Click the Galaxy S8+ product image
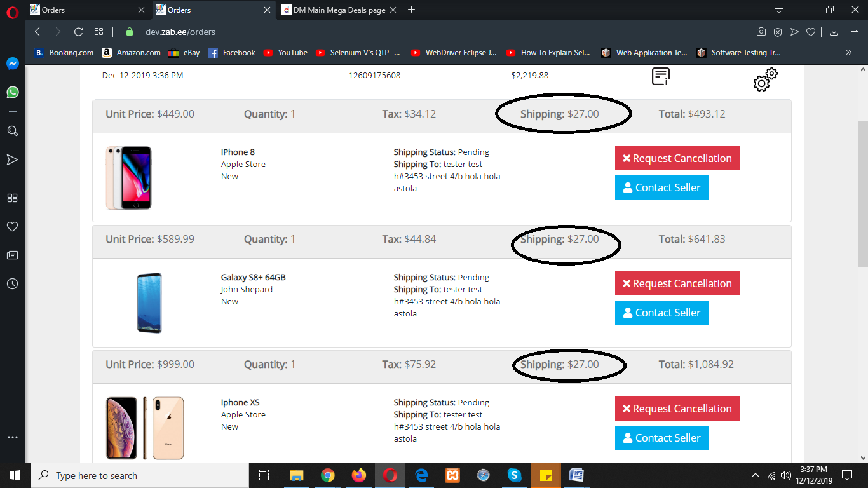 pyautogui.click(x=149, y=302)
